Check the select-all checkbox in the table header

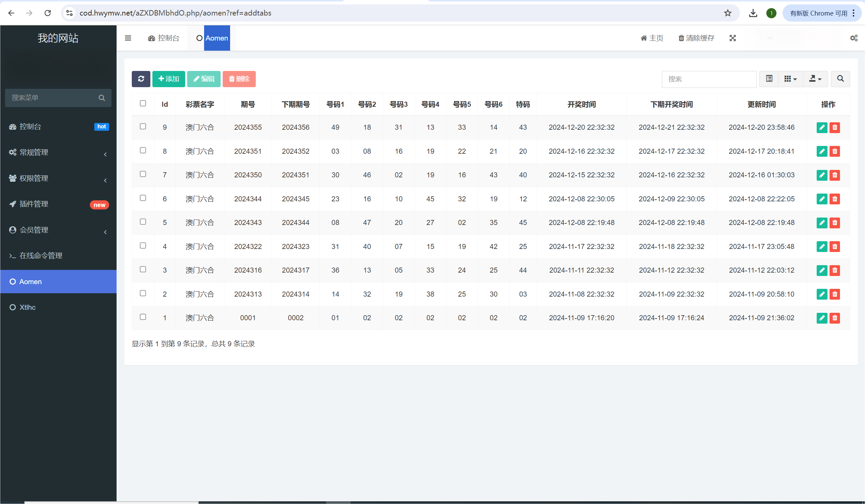click(x=143, y=104)
